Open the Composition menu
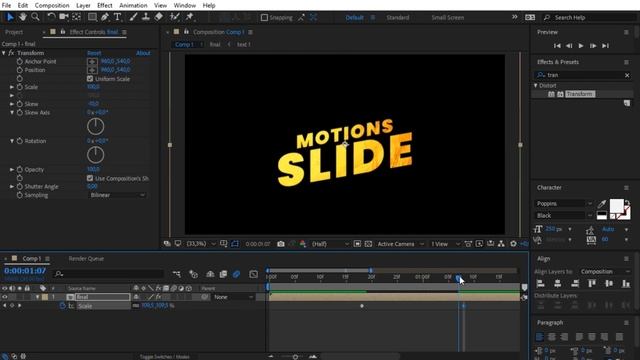This screenshot has height=360, width=640. [x=52, y=5]
